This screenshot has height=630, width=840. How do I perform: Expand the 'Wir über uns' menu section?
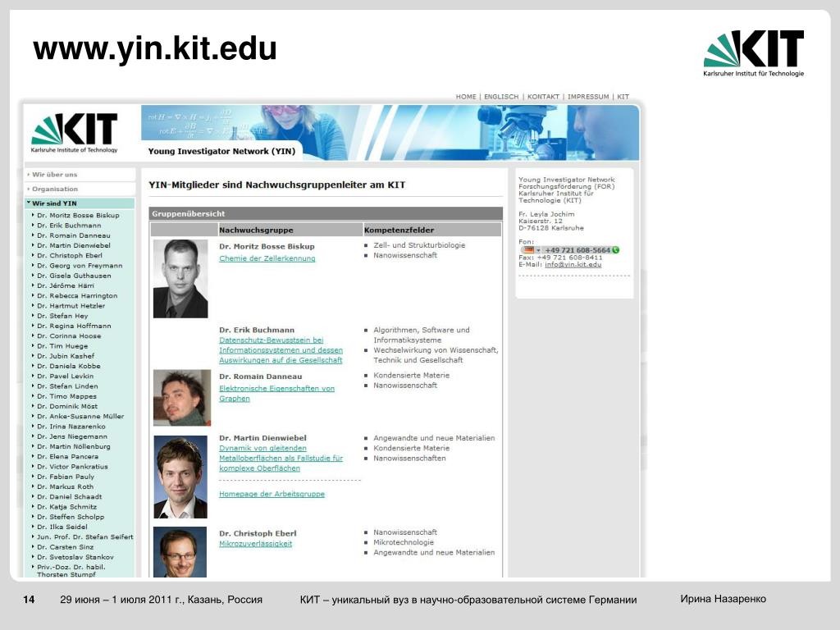(x=54, y=175)
